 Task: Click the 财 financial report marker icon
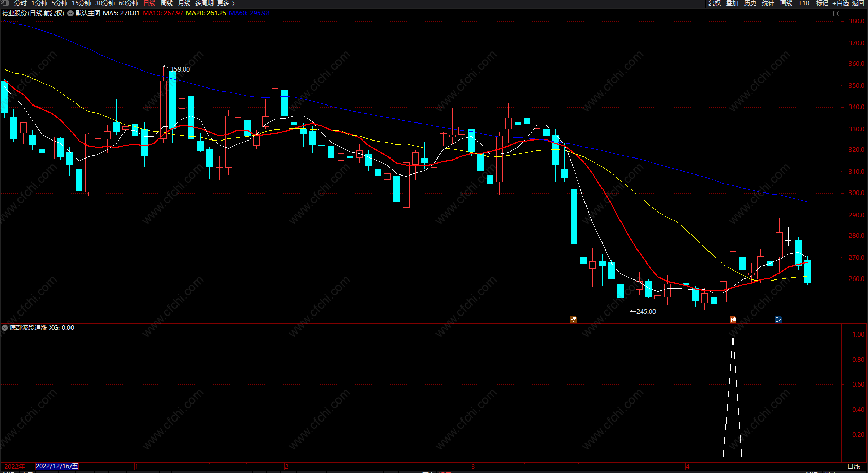(x=779, y=320)
